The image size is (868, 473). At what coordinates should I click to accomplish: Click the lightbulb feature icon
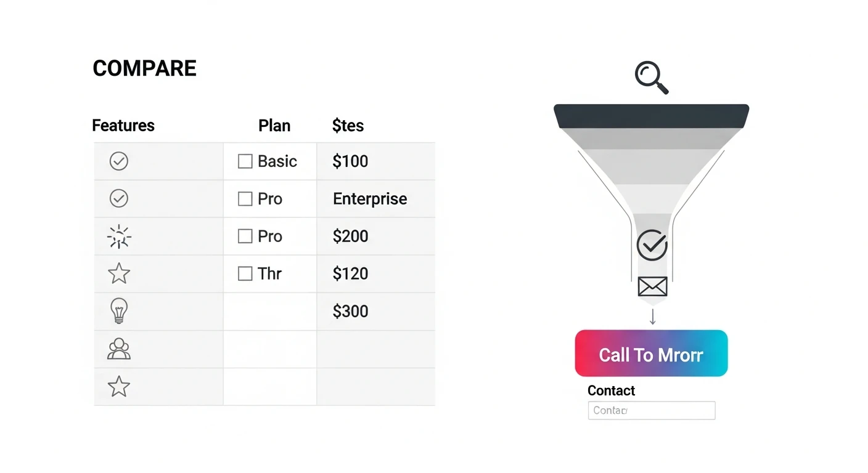tap(118, 310)
